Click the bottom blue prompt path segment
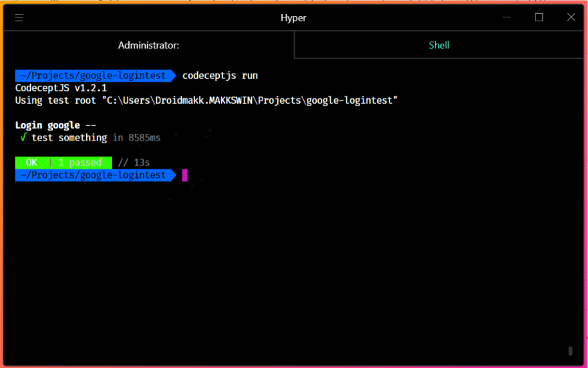The image size is (588, 368). [x=96, y=175]
